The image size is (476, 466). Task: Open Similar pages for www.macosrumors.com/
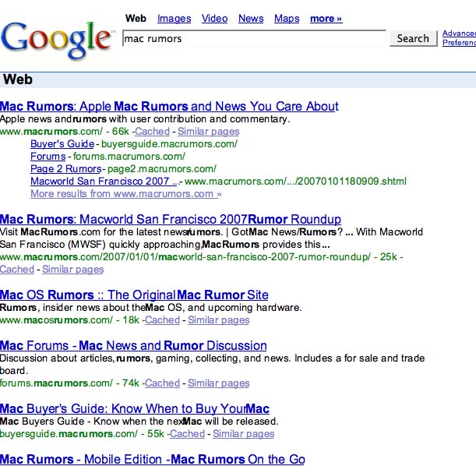pos(219,320)
